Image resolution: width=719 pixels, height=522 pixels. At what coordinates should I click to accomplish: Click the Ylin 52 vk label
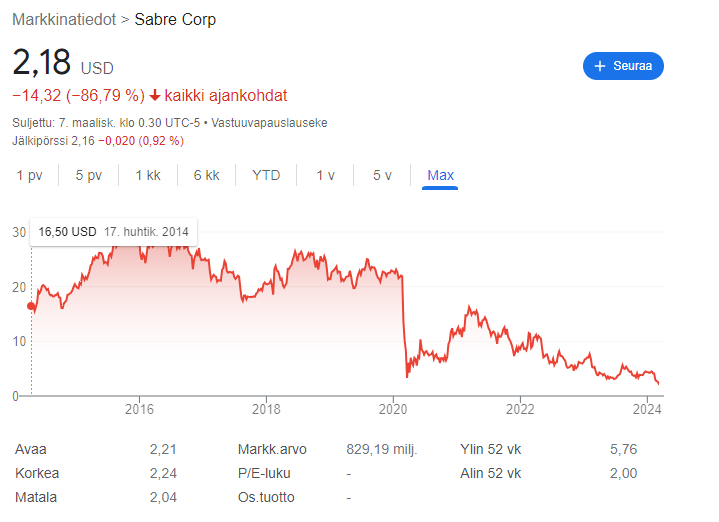[x=491, y=449]
